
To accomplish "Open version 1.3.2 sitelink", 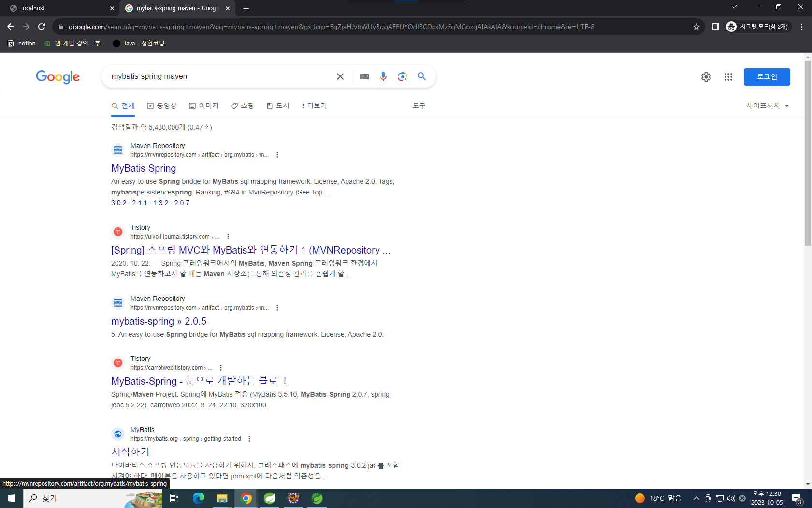I will (x=161, y=203).
